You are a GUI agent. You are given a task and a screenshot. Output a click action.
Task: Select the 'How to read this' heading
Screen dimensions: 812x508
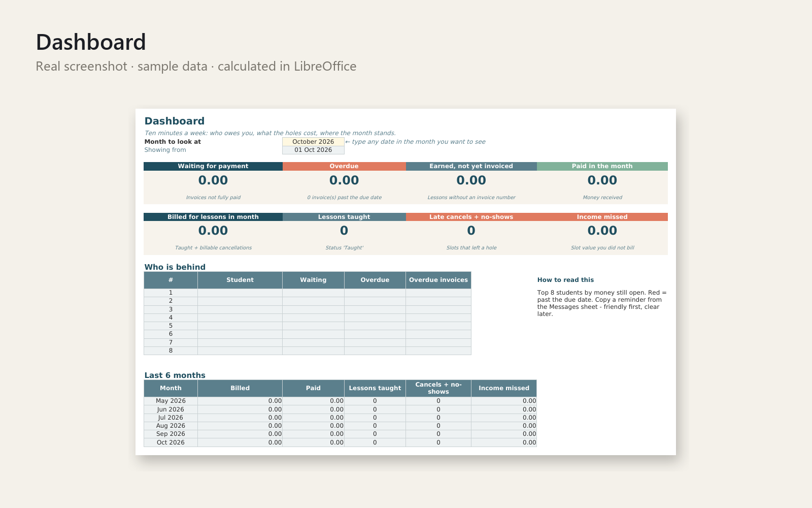[565, 280]
